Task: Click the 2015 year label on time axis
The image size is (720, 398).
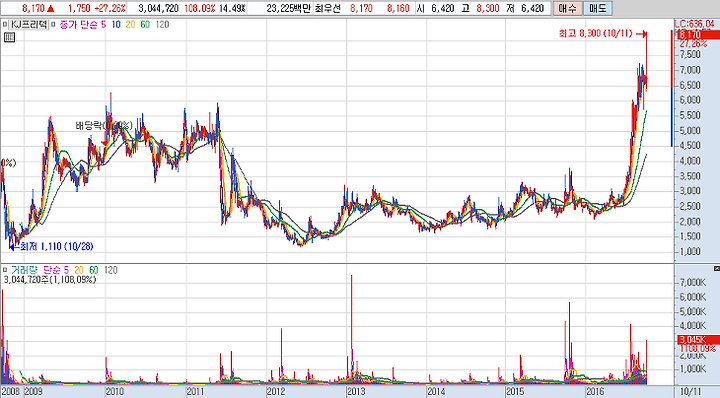Action: [515, 392]
